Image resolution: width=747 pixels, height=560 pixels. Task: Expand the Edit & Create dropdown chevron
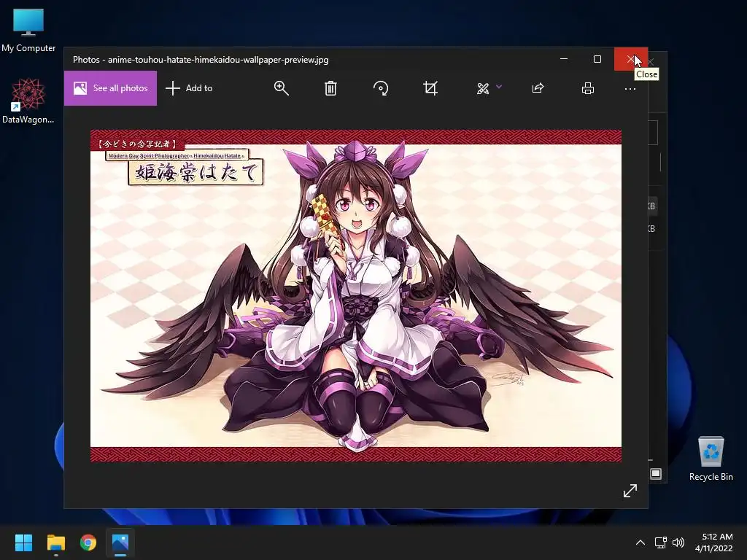click(499, 87)
